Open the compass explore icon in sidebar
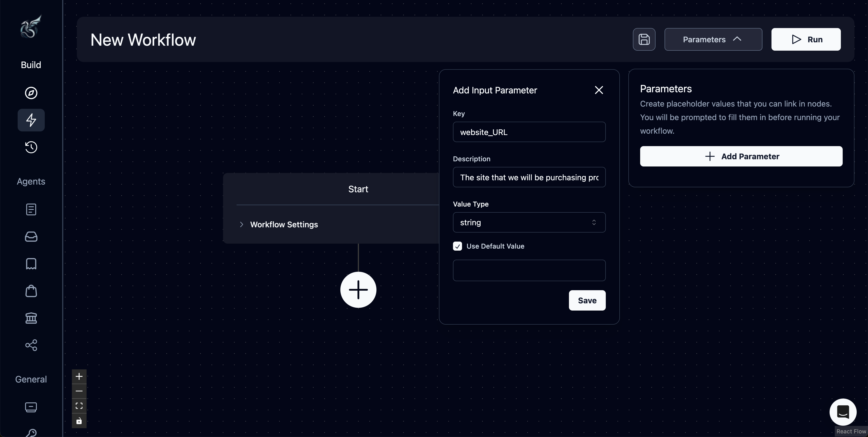The image size is (868, 437). pyautogui.click(x=31, y=93)
